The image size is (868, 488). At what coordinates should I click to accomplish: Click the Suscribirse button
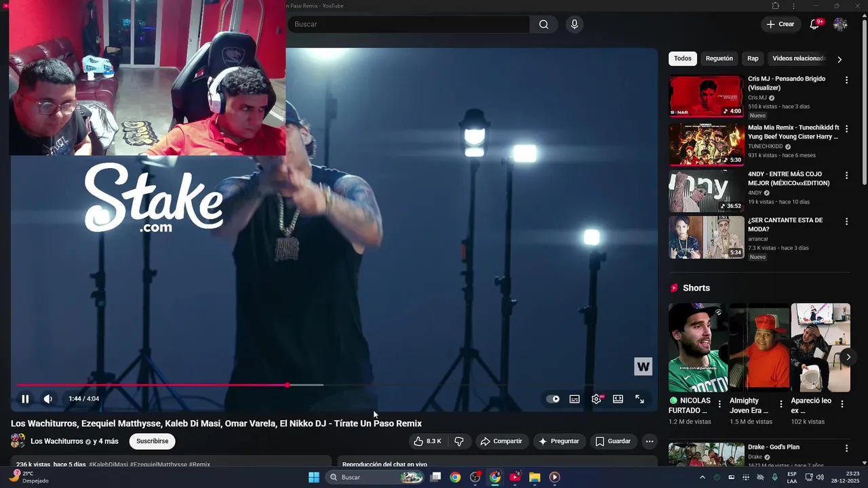pos(152,441)
